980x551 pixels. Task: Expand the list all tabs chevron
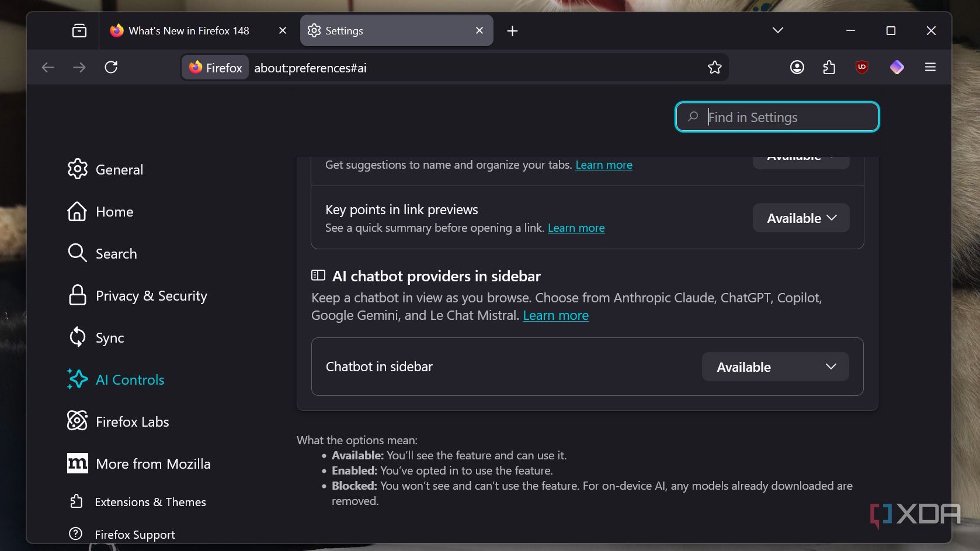click(x=777, y=30)
